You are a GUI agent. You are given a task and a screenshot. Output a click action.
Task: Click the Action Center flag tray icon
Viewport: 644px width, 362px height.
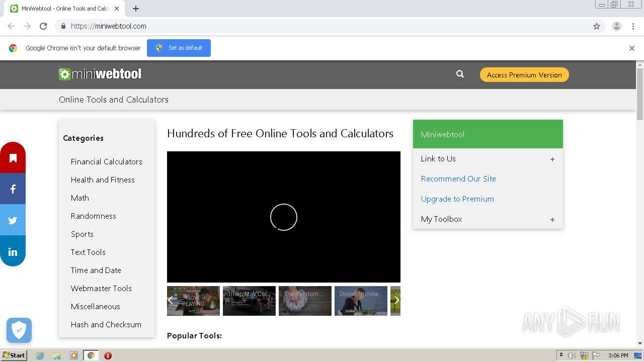[596, 355]
